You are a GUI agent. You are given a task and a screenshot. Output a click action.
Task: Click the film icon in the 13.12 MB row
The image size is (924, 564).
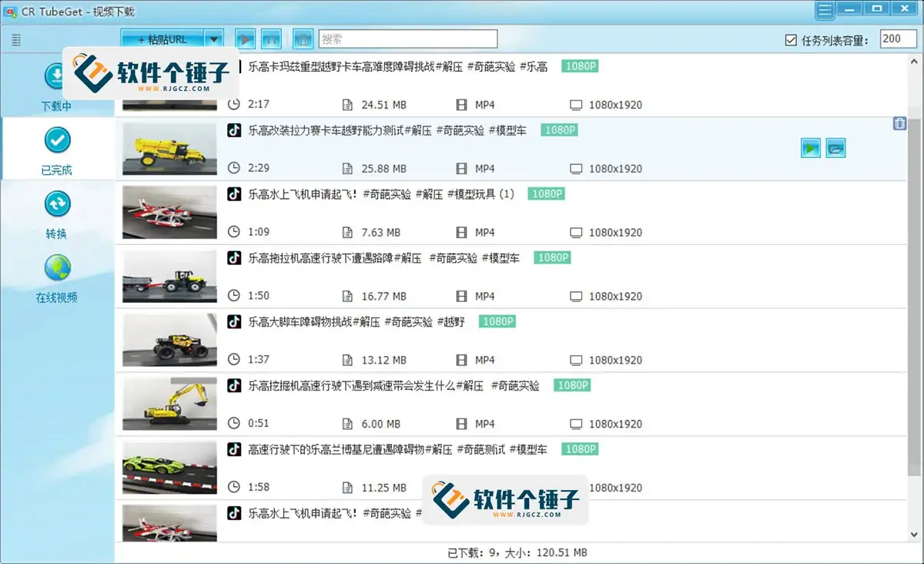(x=461, y=360)
